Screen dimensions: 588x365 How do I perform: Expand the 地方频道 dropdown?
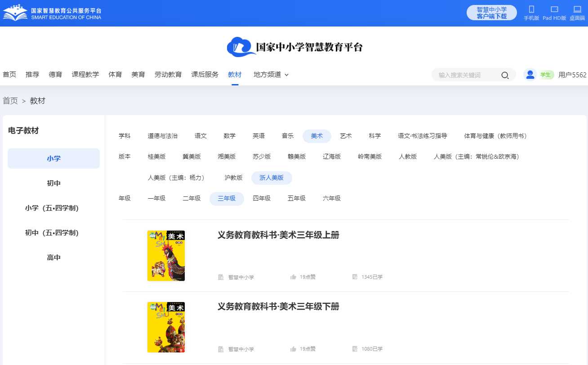tap(271, 75)
